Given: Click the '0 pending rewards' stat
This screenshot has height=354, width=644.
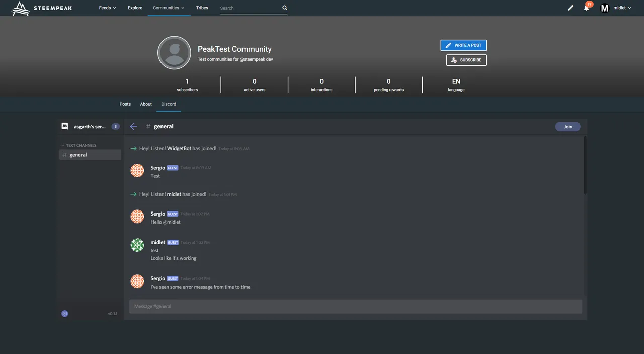Looking at the screenshot, I should pos(388,85).
